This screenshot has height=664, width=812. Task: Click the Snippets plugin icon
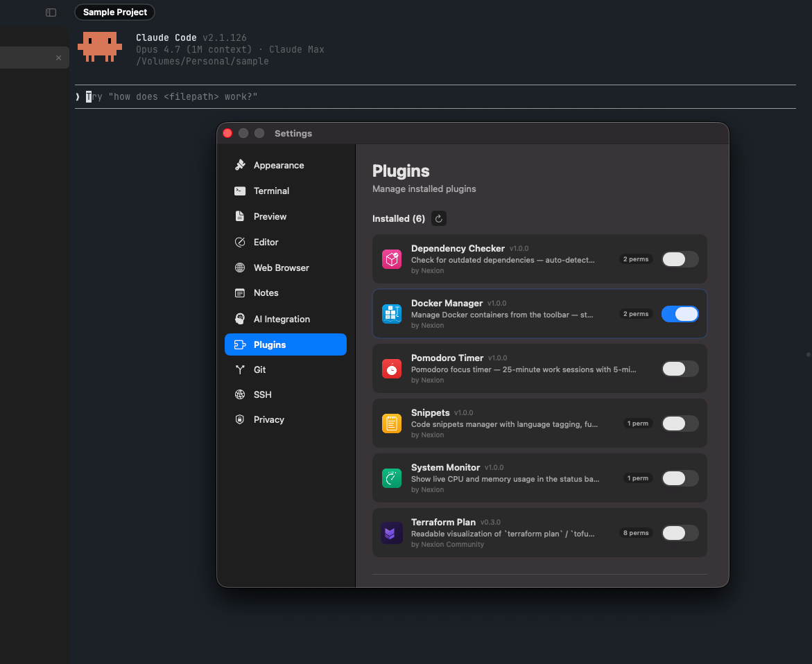392,423
